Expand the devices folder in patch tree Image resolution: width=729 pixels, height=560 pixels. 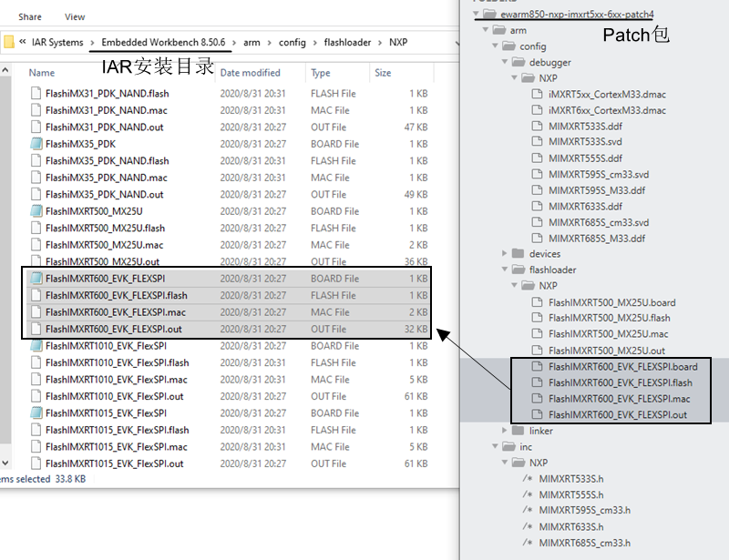505,253
